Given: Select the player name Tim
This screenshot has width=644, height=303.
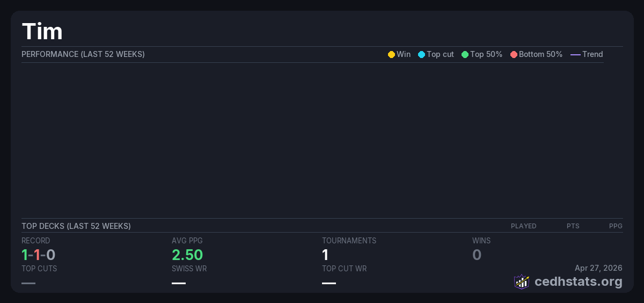Looking at the screenshot, I should coord(42,32).
